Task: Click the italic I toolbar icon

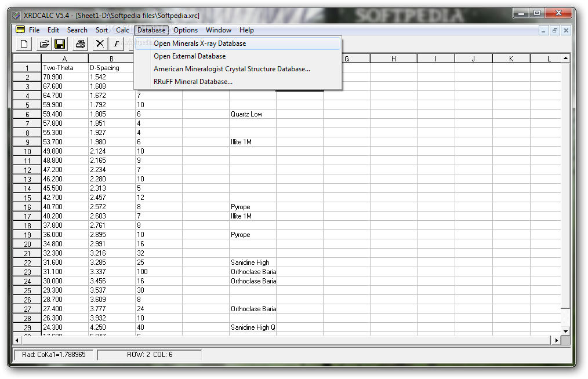Action: (x=116, y=44)
